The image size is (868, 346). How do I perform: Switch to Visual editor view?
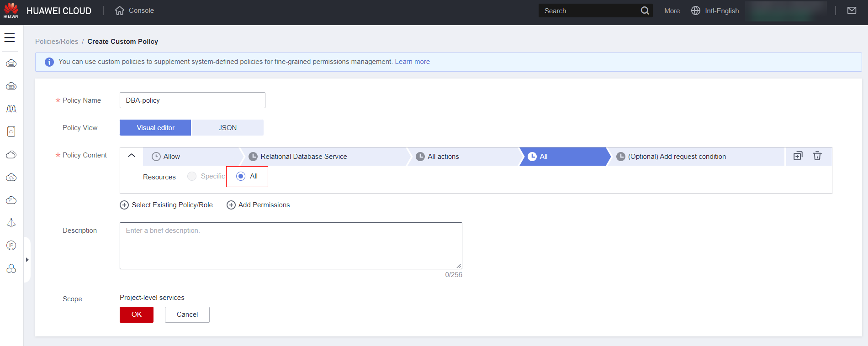pyautogui.click(x=155, y=128)
